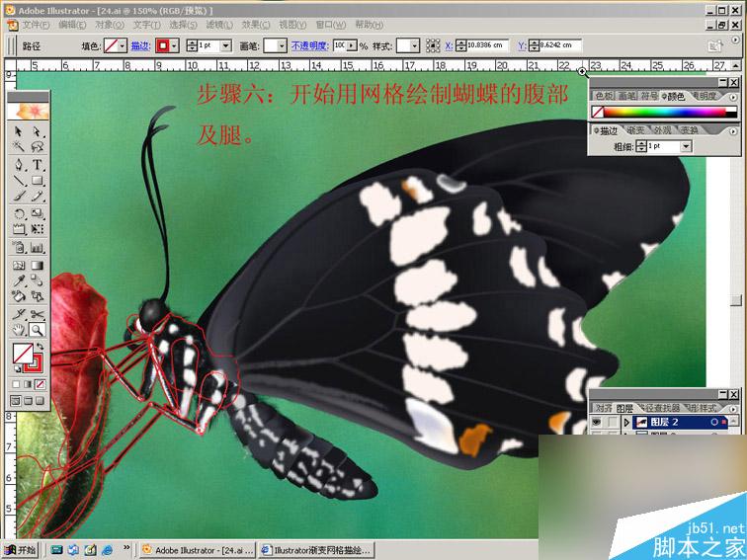747x560 pixels.
Task: Select the Line Segment tool
Action: point(19,181)
